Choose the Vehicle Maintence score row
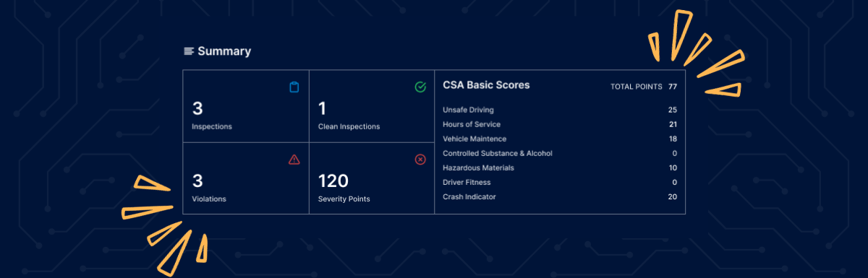The image size is (868, 278). click(560, 139)
